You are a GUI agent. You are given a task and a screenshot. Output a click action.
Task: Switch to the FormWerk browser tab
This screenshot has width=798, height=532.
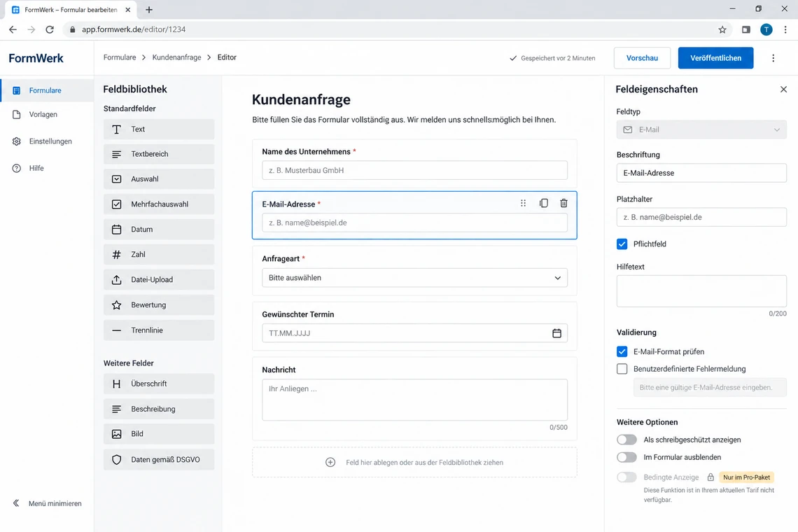(70, 10)
